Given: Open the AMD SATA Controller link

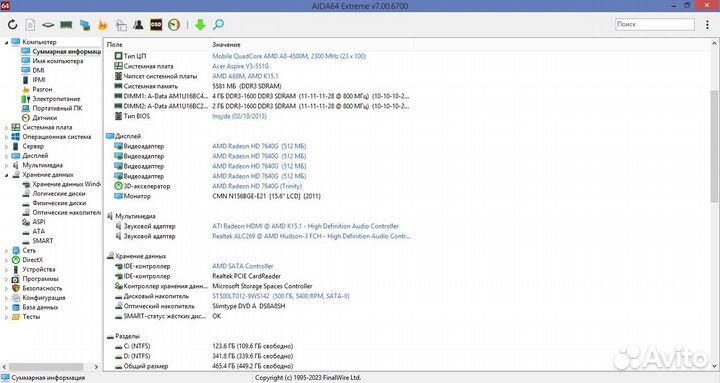Looking at the screenshot, I should [x=242, y=266].
